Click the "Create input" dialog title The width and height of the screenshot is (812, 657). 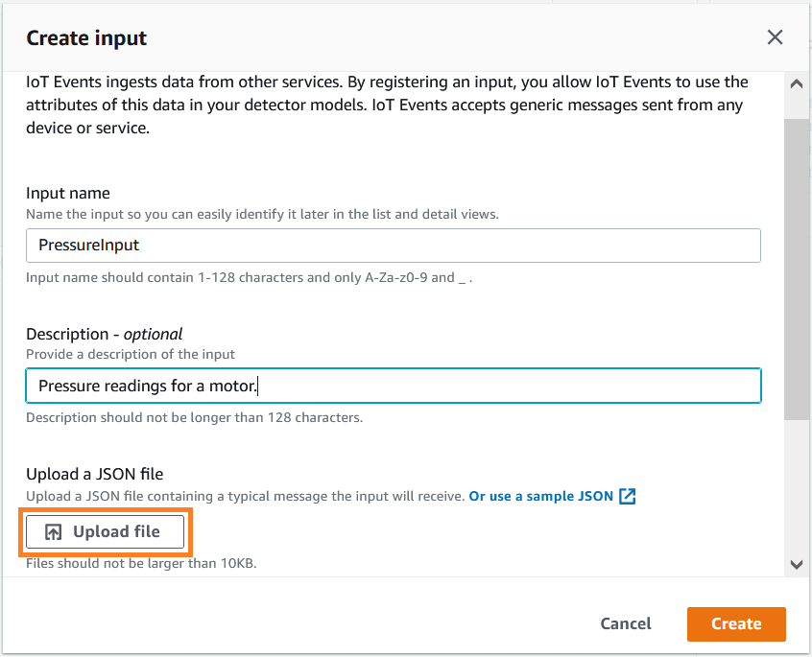pos(86,38)
